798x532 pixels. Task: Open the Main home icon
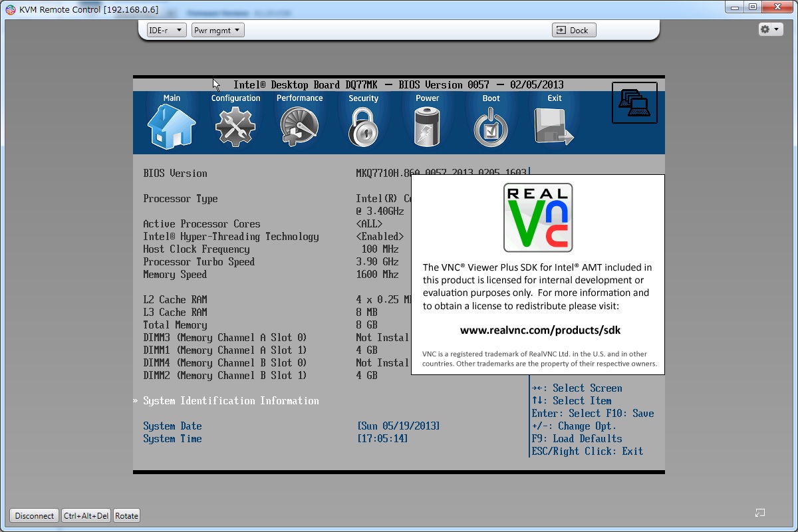[x=172, y=126]
